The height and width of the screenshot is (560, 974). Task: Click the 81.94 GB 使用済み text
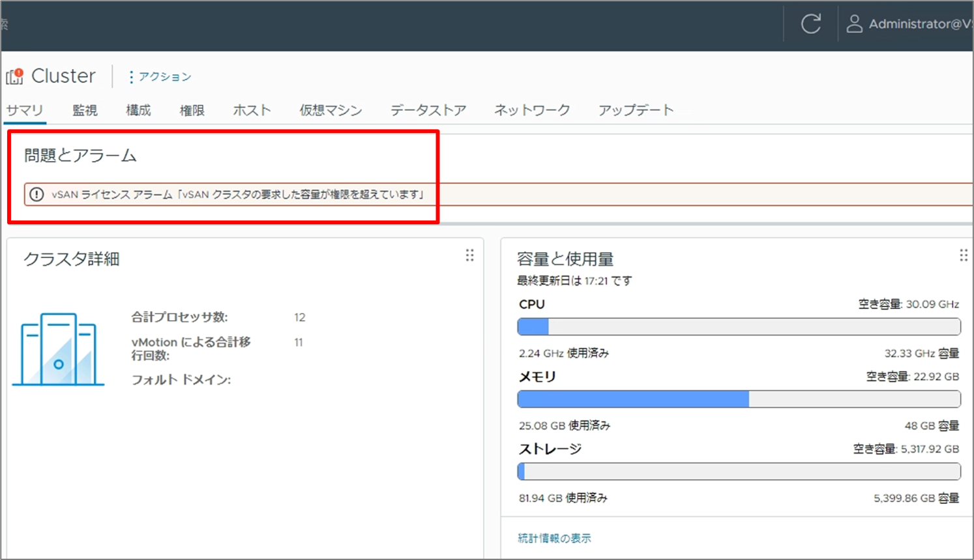[x=563, y=498]
